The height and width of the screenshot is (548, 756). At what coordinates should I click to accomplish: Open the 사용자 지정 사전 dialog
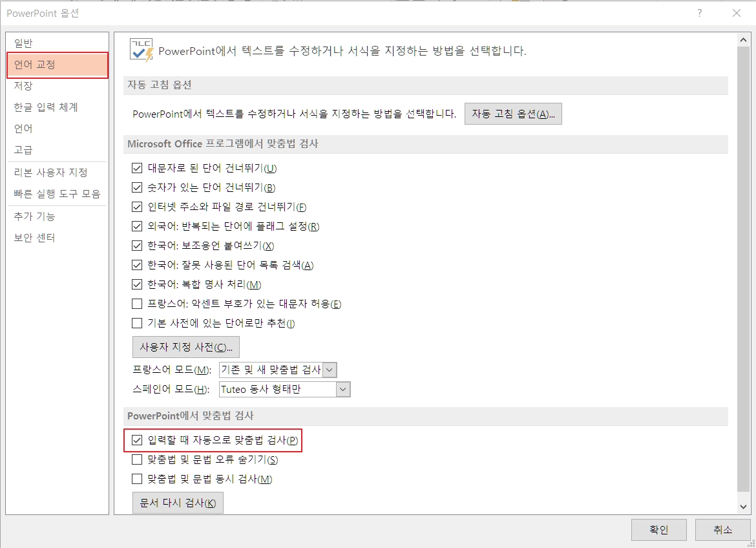pyautogui.click(x=185, y=347)
